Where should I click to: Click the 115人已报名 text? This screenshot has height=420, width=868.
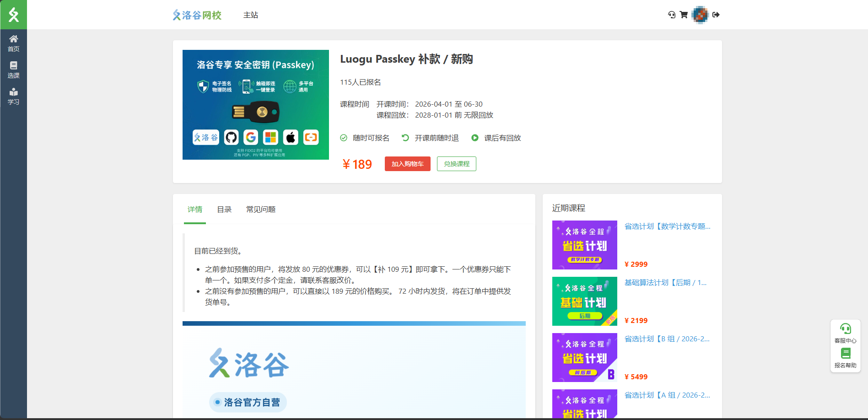point(361,82)
